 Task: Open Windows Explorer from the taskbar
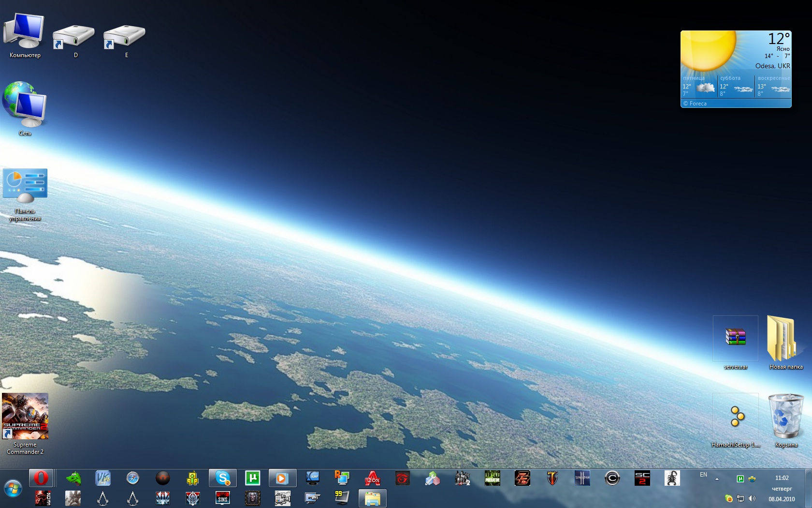point(373,498)
